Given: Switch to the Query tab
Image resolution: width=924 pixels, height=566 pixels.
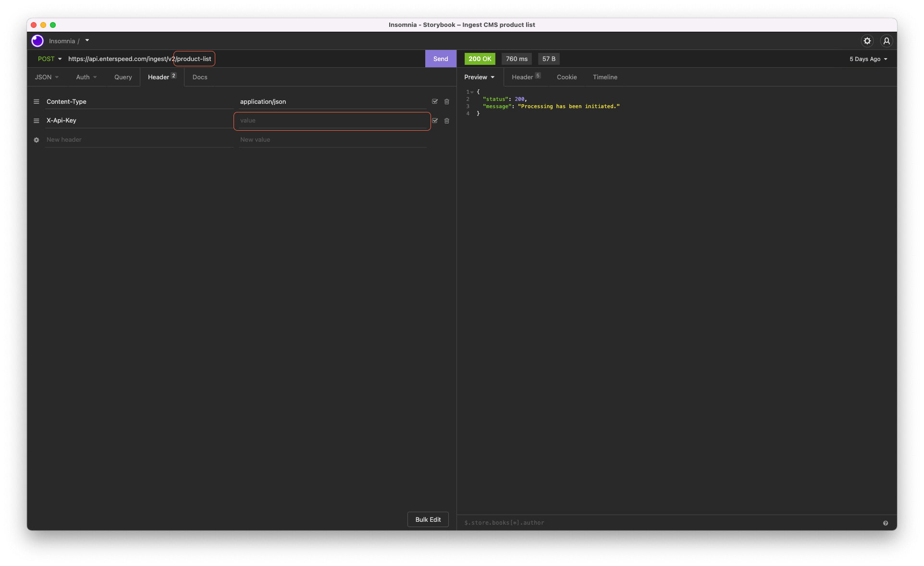Looking at the screenshot, I should [x=123, y=77].
